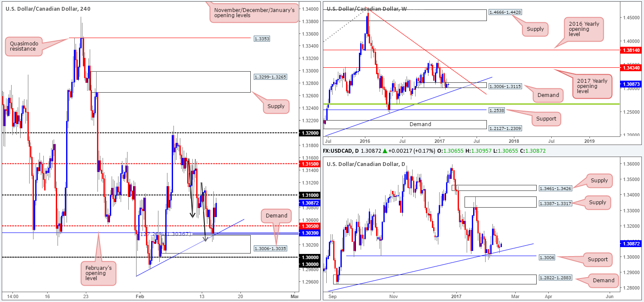This screenshot has height=302, width=644.
Task: Click the '2019' label on weekly time axis
Action: pyautogui.click(x=589, y=140)
